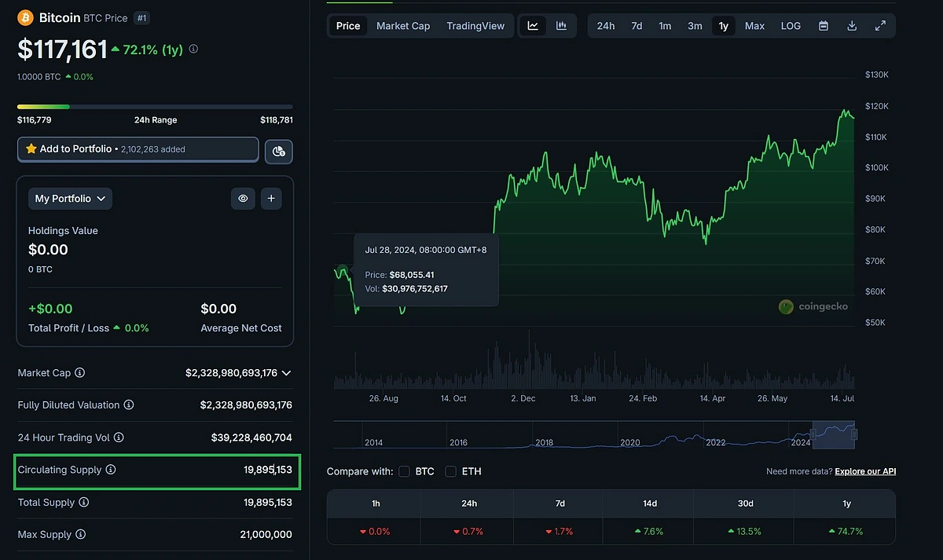Check the ETH comparison checkbox

(451, 471)
